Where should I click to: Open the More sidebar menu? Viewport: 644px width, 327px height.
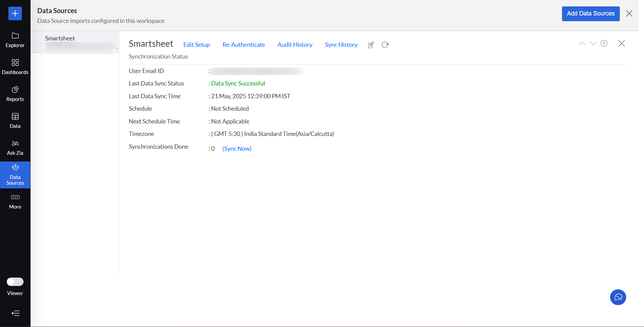pos(15,202)
